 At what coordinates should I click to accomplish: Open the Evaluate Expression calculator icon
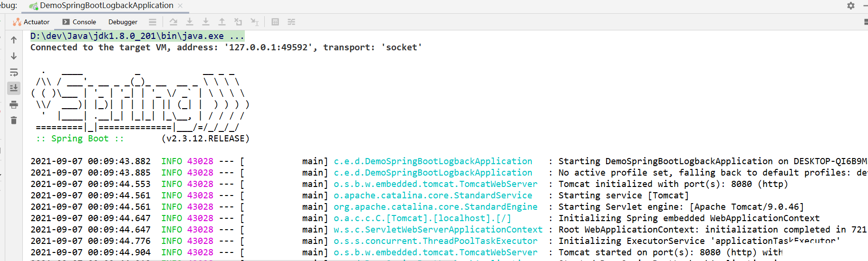click(x=275, y=22)
